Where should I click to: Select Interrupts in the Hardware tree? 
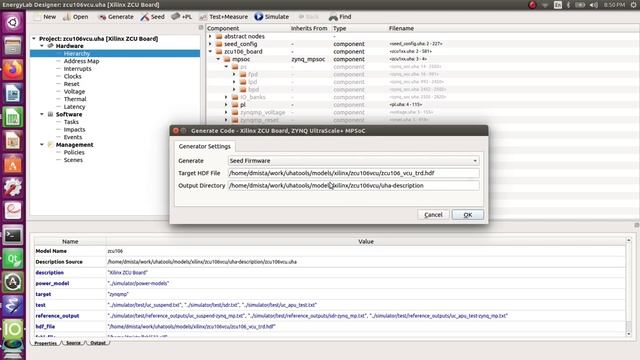[78, 69]
